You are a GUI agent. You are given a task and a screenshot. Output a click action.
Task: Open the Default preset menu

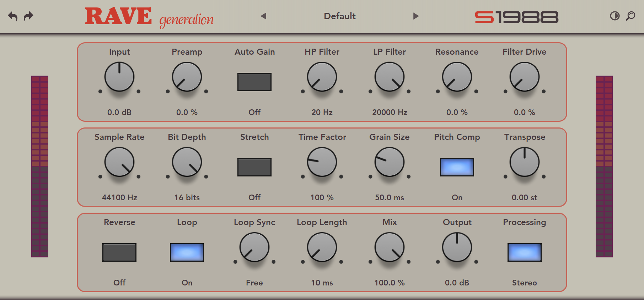point(339,16)
